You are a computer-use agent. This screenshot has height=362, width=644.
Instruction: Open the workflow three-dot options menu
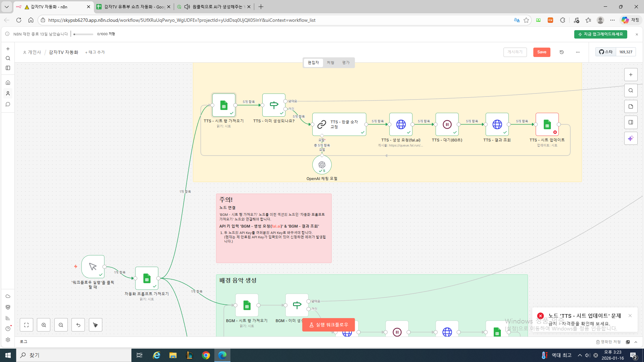point(578,52)
